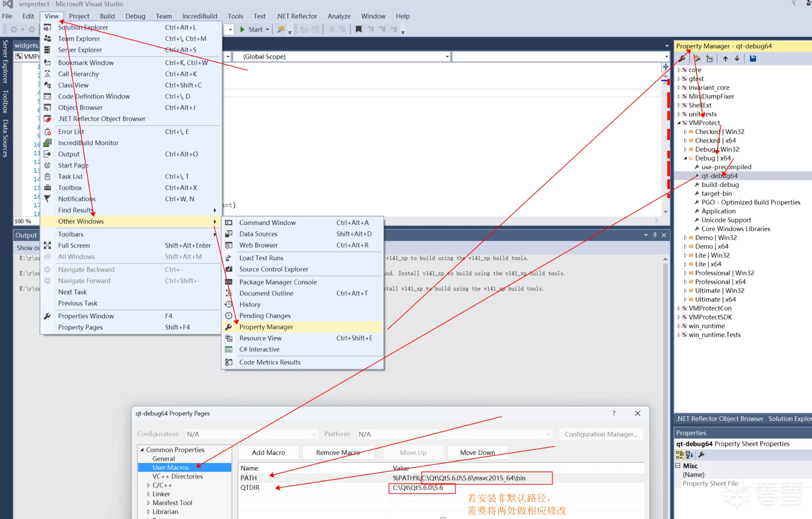Open the Server Explorer side tab
This screenshot has width=812, height=519.
5,62
